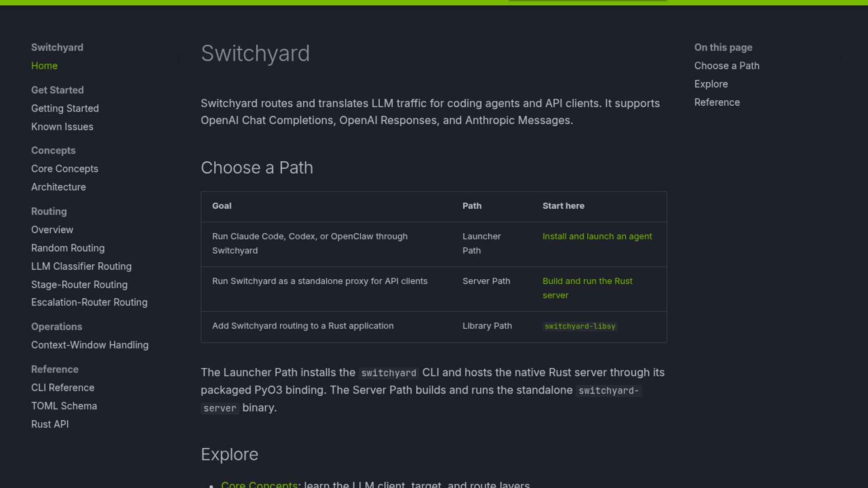
Task: Jump to Explore in page outline
Action: coord(711,84)
